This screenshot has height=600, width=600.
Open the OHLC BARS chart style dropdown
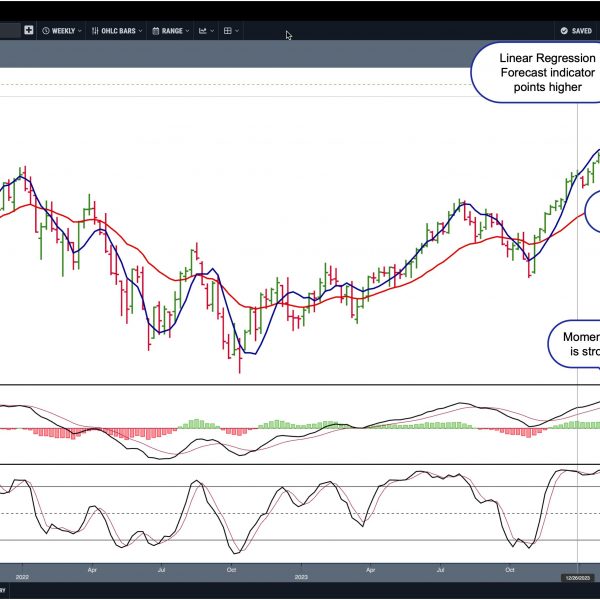pos(117,31)
